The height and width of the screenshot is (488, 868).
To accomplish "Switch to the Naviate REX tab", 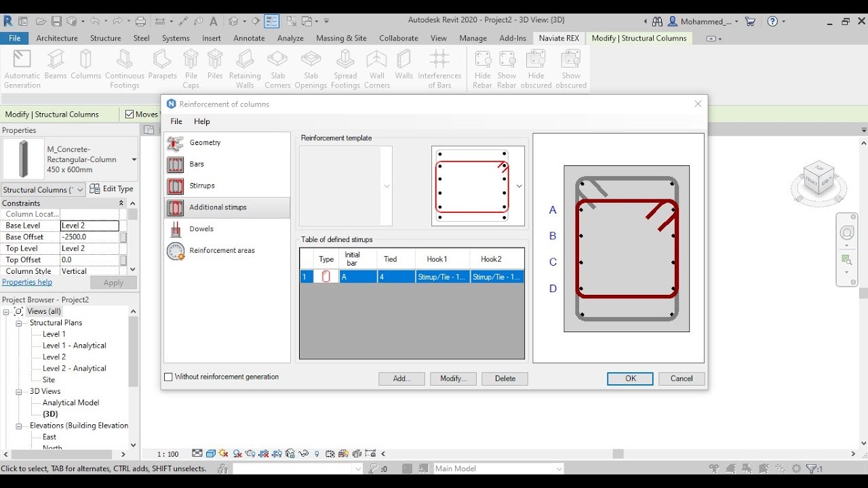I will [559, 39].
